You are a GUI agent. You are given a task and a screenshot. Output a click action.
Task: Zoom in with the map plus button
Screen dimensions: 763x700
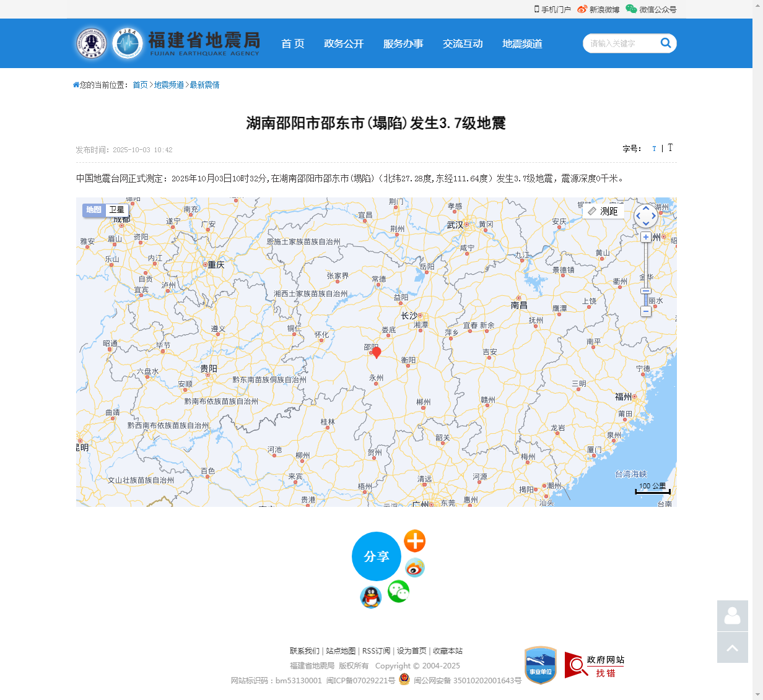coord(646,237)
